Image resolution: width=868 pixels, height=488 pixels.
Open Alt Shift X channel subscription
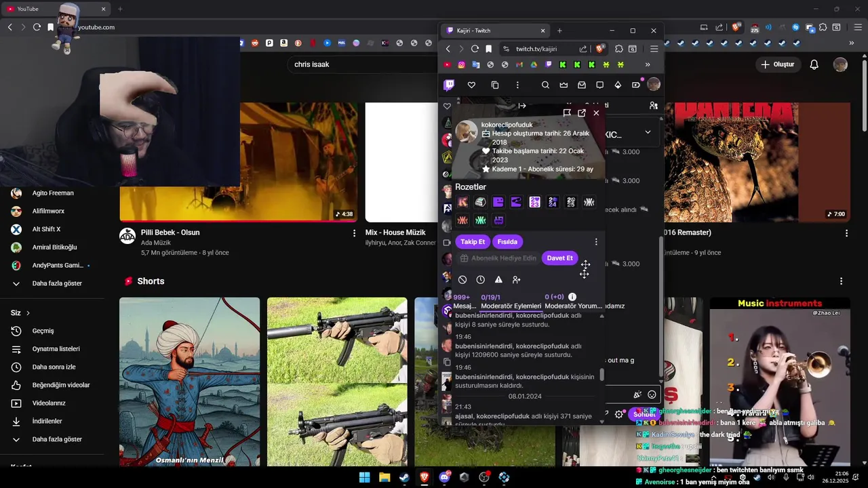47,229
